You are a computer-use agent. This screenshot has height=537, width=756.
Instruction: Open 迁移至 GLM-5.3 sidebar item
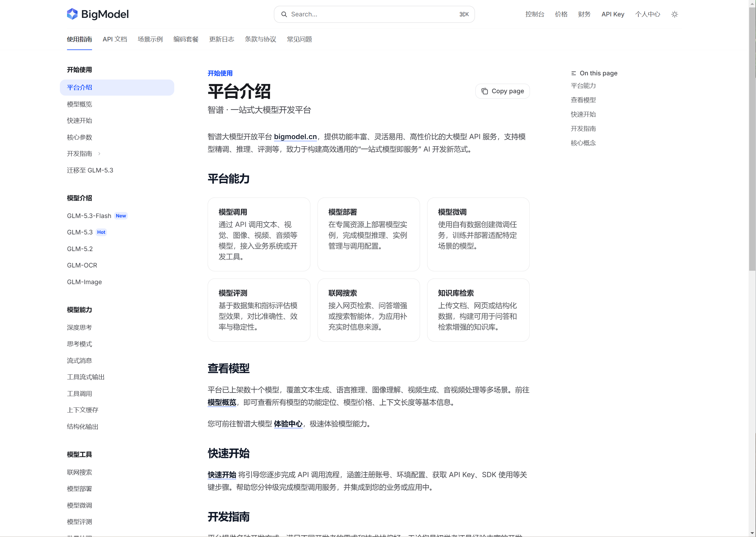(x=90, y=170)
